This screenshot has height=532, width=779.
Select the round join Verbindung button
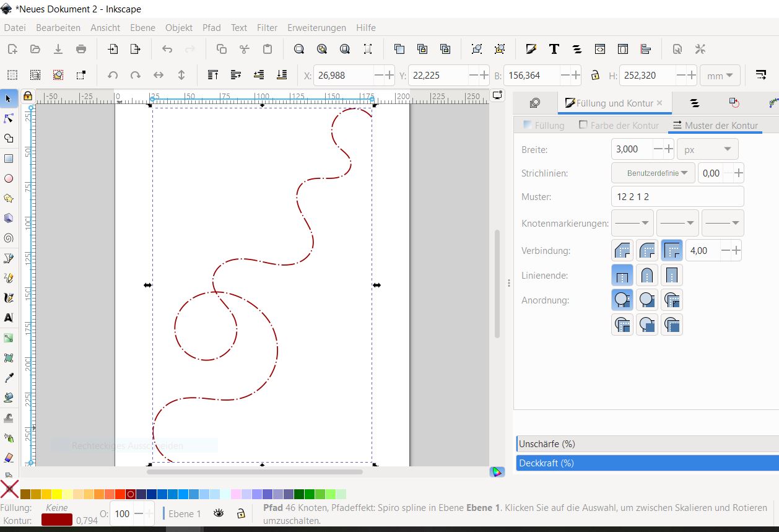(647, 250)
